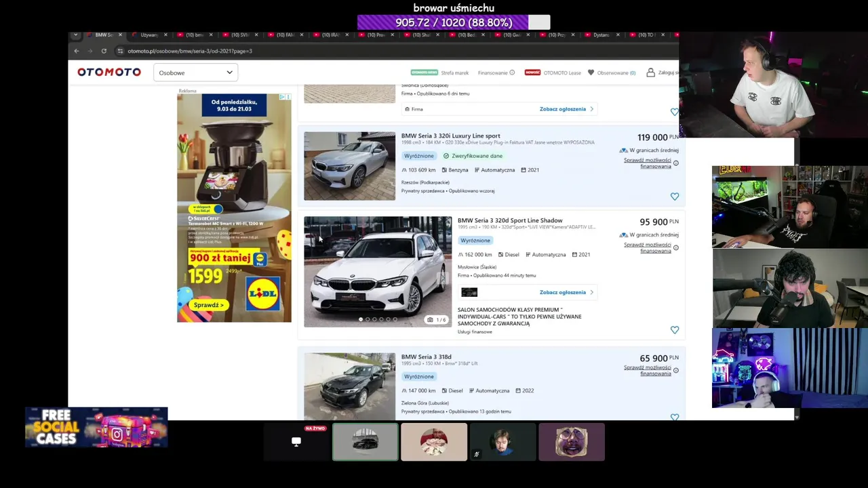Open the browser tab list chevron
Screen dimensions: 868x488
tap(75, 35)
